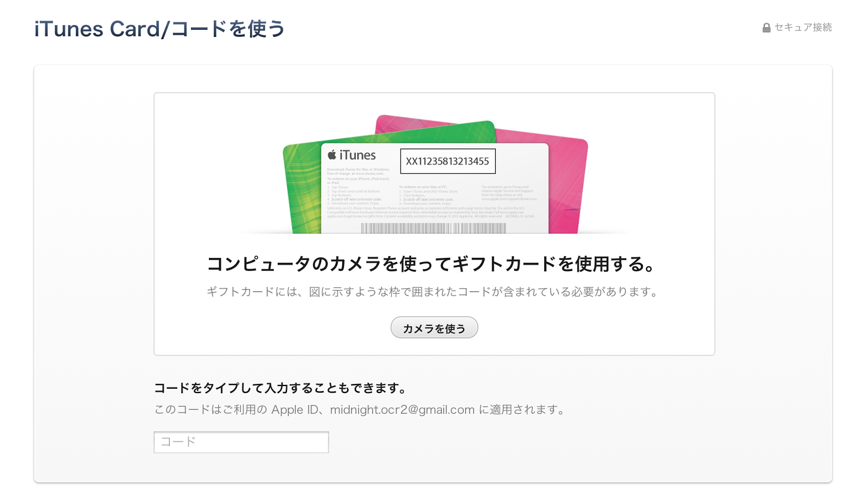Focus the コード text input field
868x499 pixels.
[241, 442]
